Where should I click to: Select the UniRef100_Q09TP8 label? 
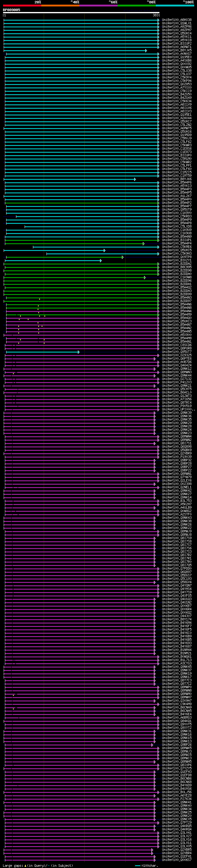(x=177, y=257)
